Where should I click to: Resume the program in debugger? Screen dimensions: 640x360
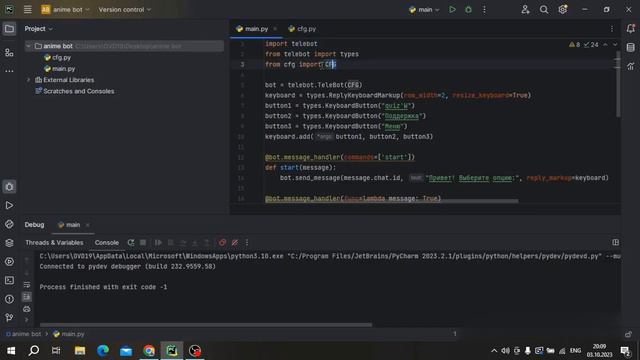point(158,242)
